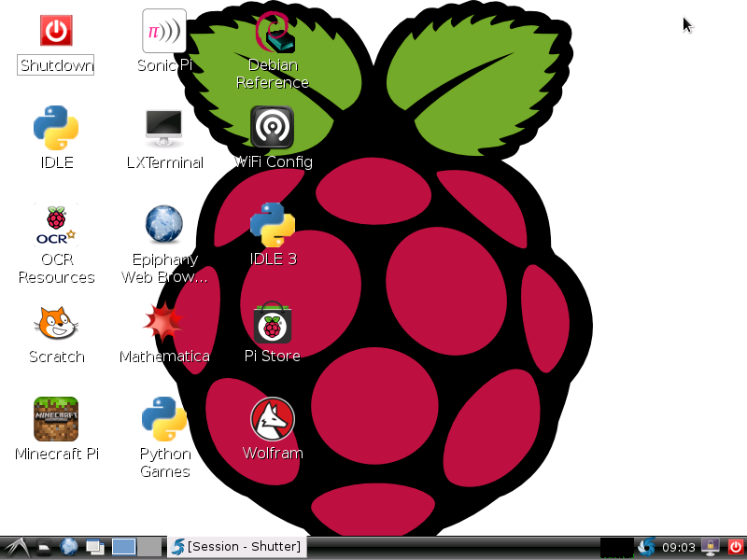Launch Epiphany Web Browser from desktop
747x560 pixels.
pos(164,224)
